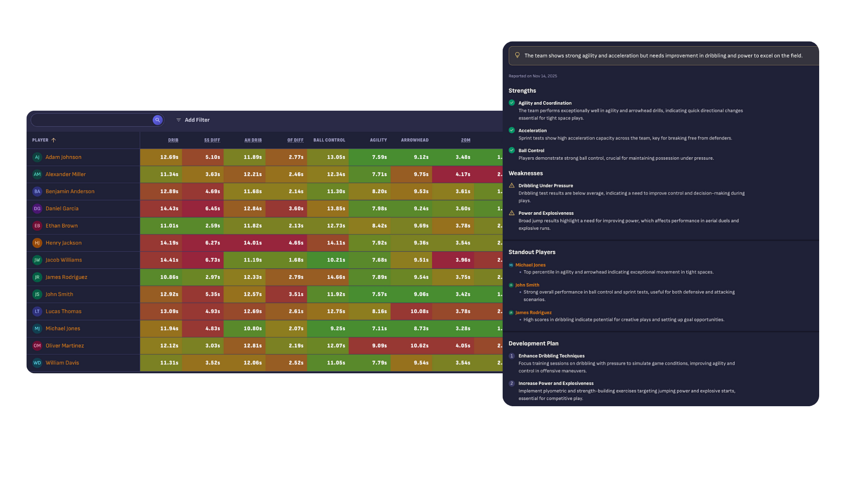Click the purple search magnifier icon
This screenshot has width=868, height=488.
(x=157, y=120)
